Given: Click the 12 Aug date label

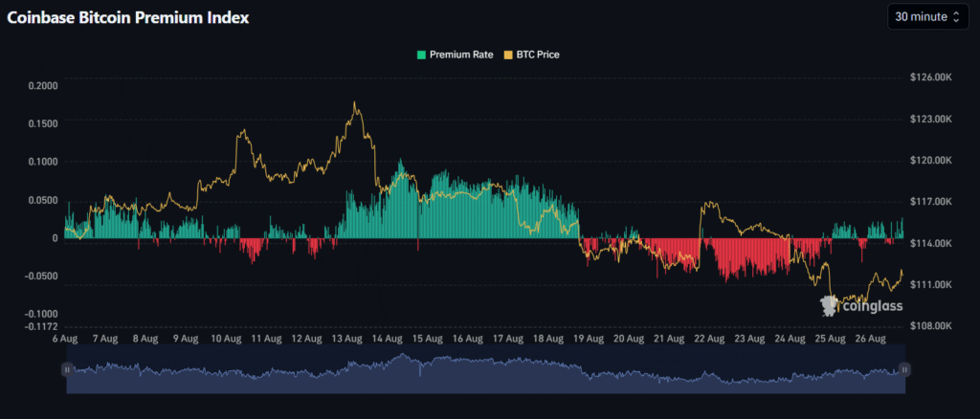Looking at the screenshot, I should [x=306, y=339].
